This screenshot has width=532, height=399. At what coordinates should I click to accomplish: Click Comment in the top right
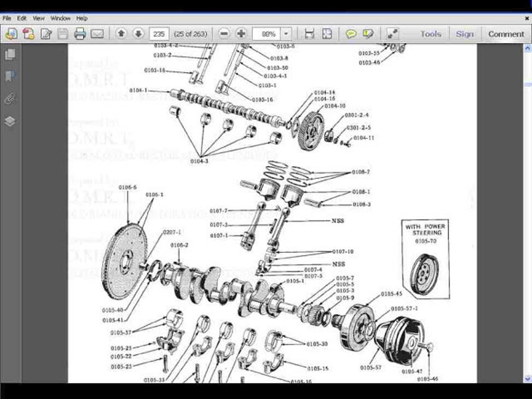(x=506, y=34)
